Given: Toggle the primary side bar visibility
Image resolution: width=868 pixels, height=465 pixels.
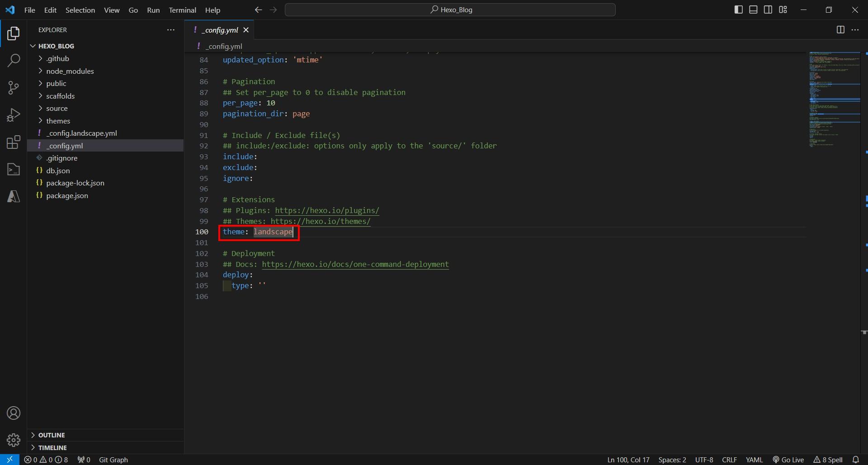Looking at the screenshot, I should click(x=739, y=9).
